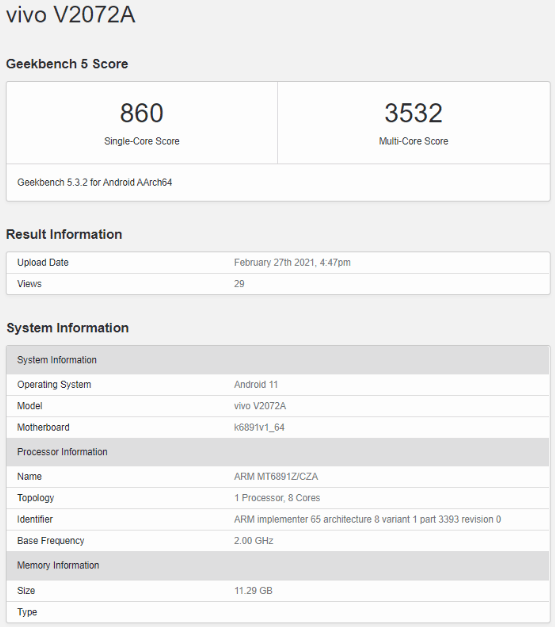Click the large 'System Information' section heading

point(68,328)
